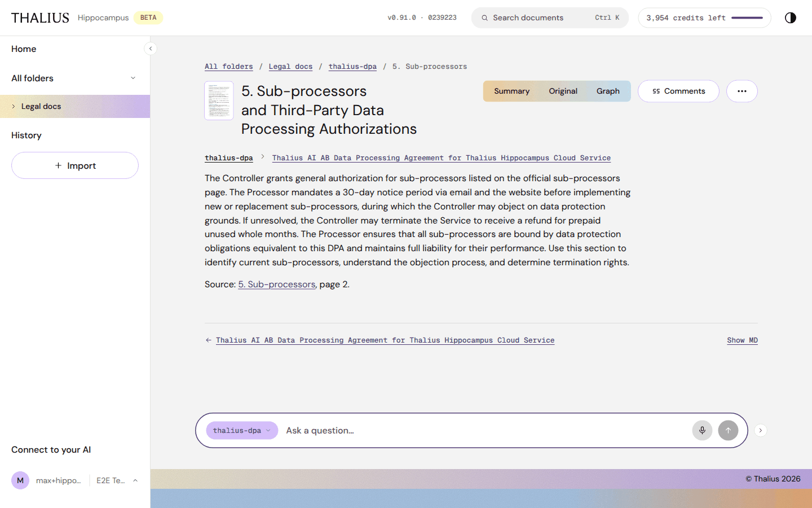
Task: Open Data Processing Agreement link below the title
Action: pos(442,158)
